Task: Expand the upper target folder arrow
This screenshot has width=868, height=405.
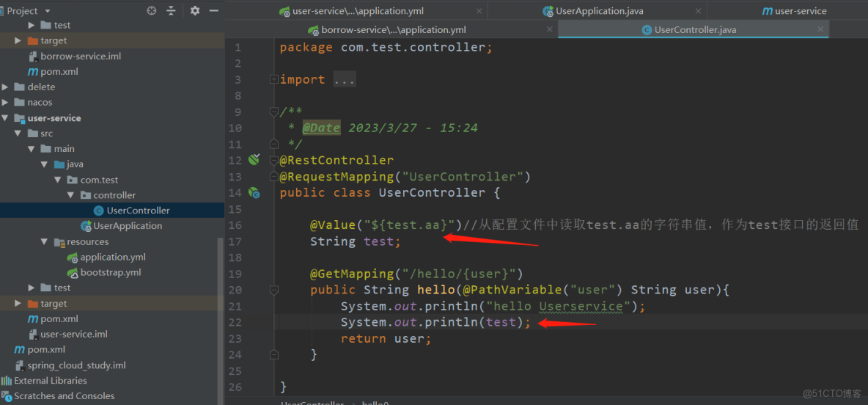Action: [18, 40]
